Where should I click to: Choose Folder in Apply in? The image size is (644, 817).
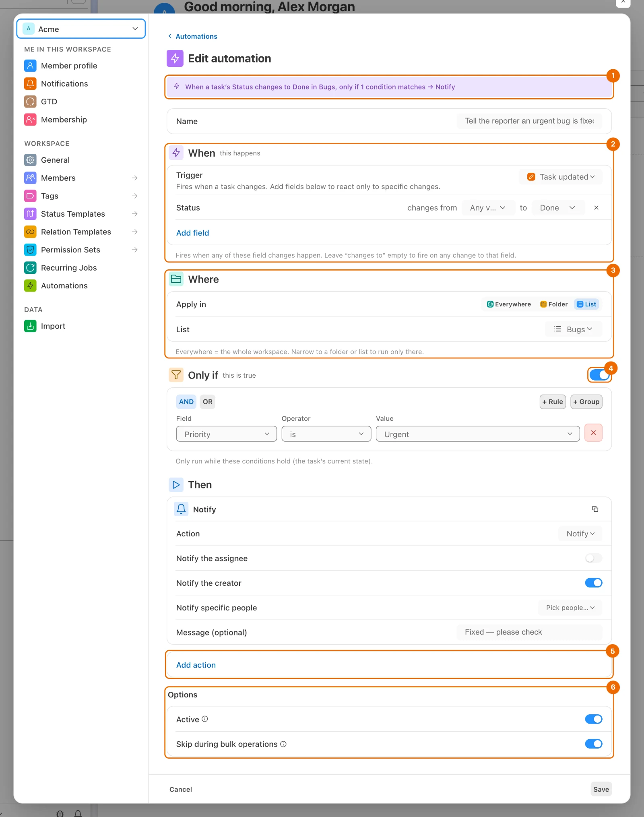click(554, 304)
